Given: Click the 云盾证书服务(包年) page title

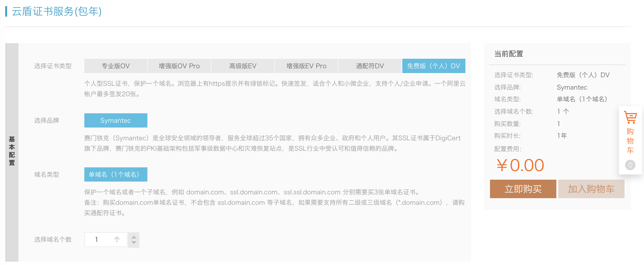Looking at the screenshot, I should [56, 12].
